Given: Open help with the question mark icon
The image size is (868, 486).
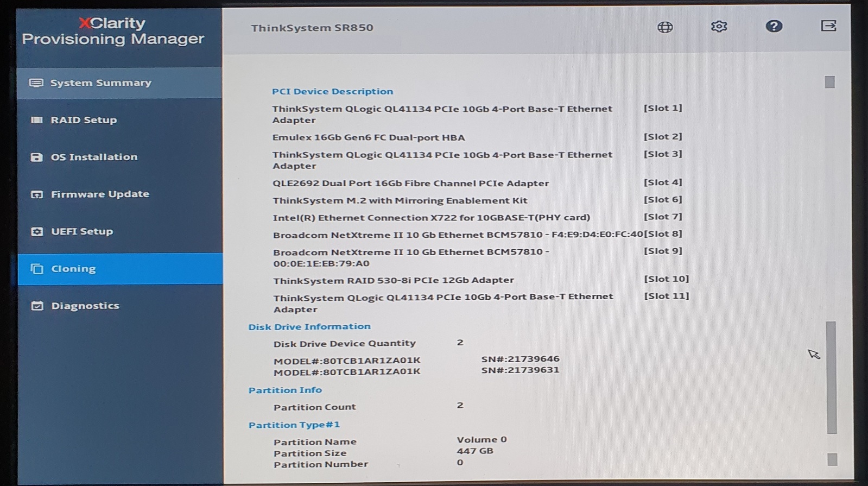Looking at the screenshot, I should tap(774, 26).
